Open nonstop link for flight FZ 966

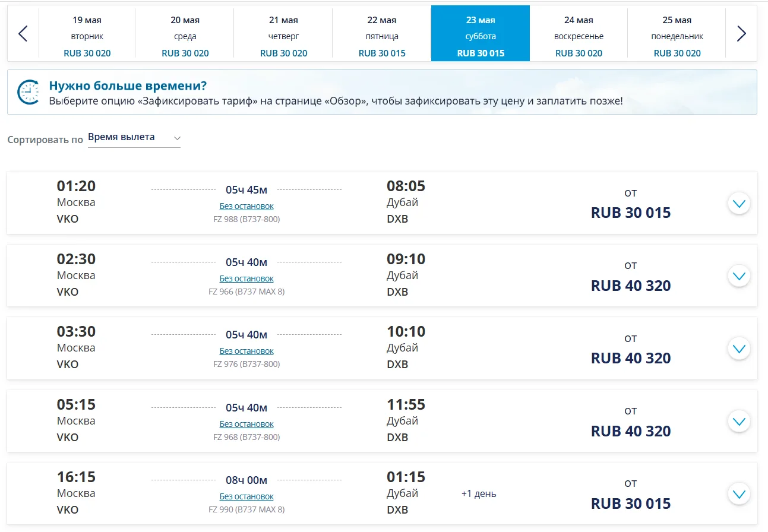click(x=246, y=278)
